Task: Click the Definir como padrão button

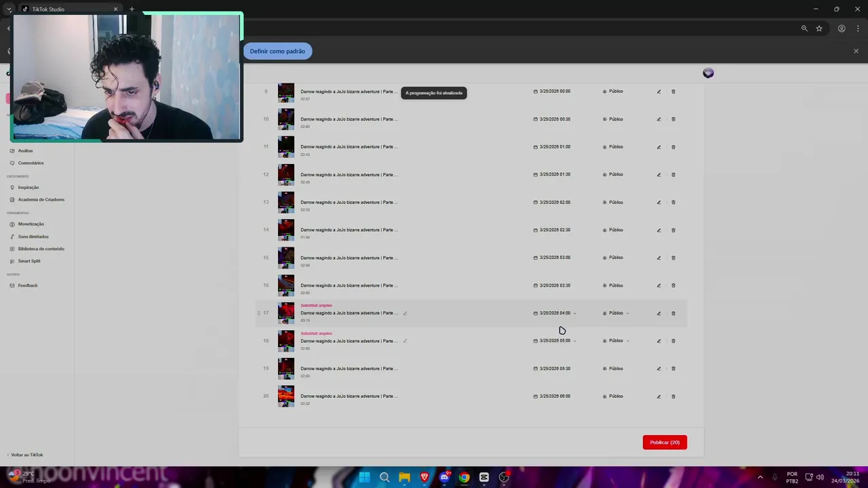Action: point(277,52)
